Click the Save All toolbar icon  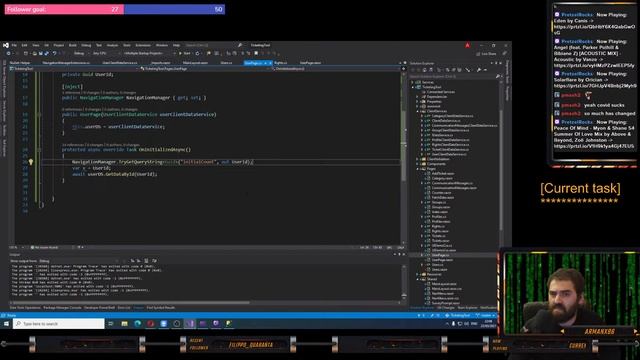click(x=46, y=53)
